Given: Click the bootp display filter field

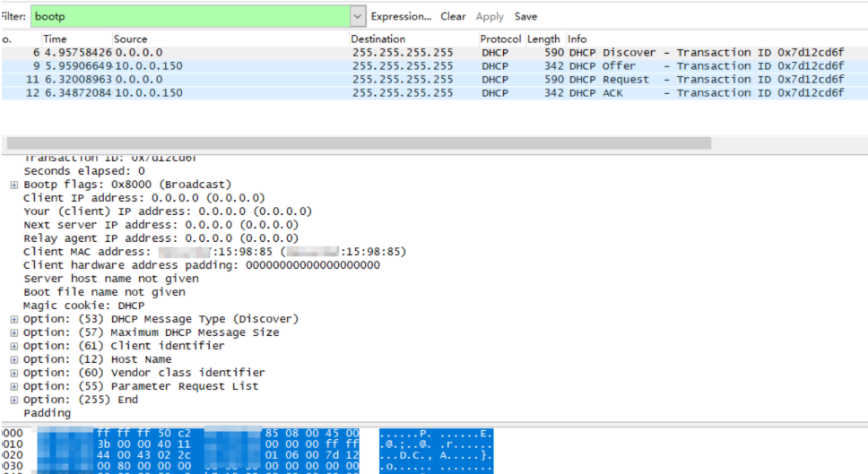Looking at the screenshot, I should [x=191, y=17].
